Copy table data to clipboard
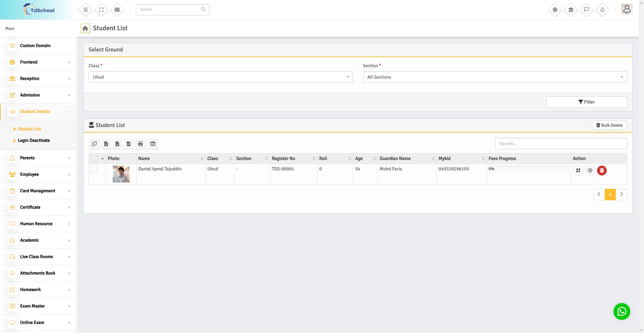This screenshot has height=333, width=644. pos(94,144)
